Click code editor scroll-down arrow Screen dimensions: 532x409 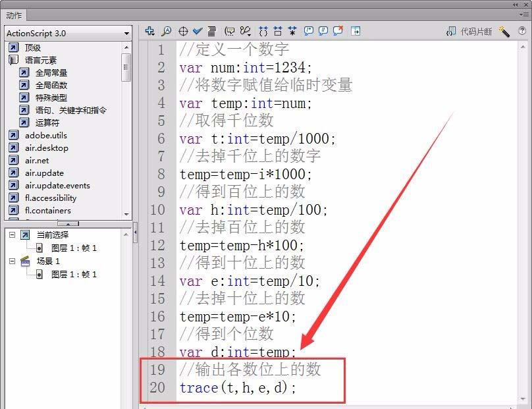click(x=523, y=399)
